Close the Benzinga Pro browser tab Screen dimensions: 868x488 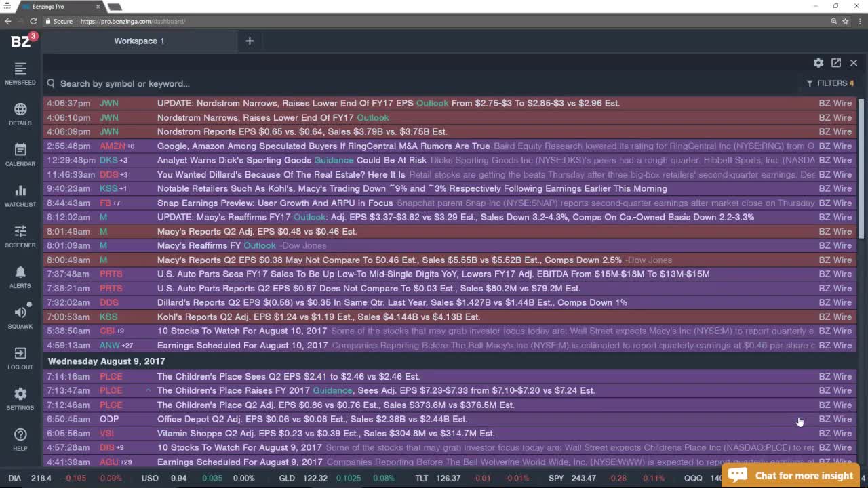[98, 7]
